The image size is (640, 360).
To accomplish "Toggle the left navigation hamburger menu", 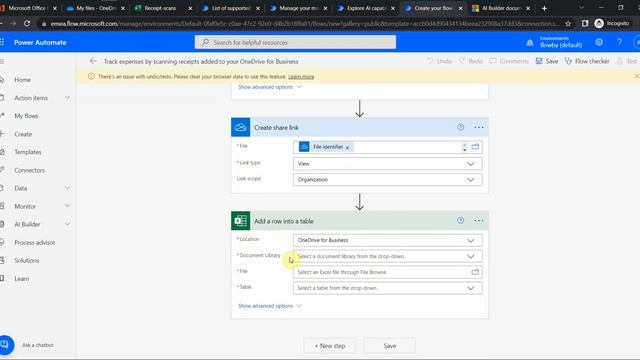I will pyautogui.click(x=2, y=61).
